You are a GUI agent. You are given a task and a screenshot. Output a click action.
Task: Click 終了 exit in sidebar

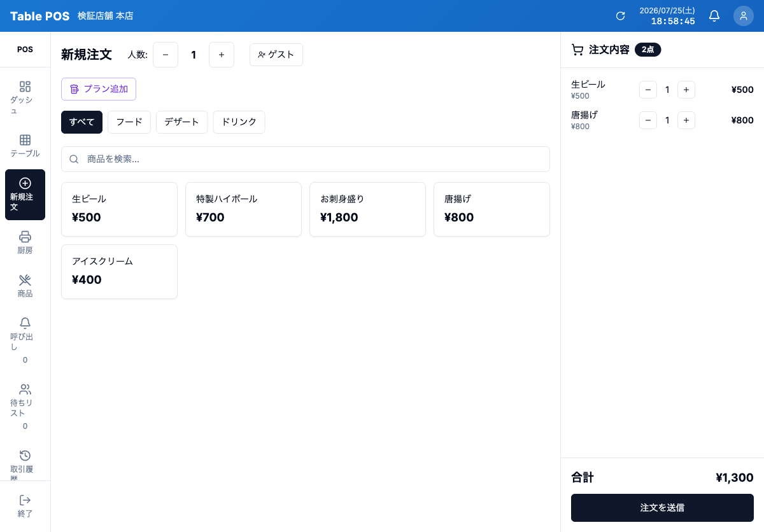tap(25, 507)
